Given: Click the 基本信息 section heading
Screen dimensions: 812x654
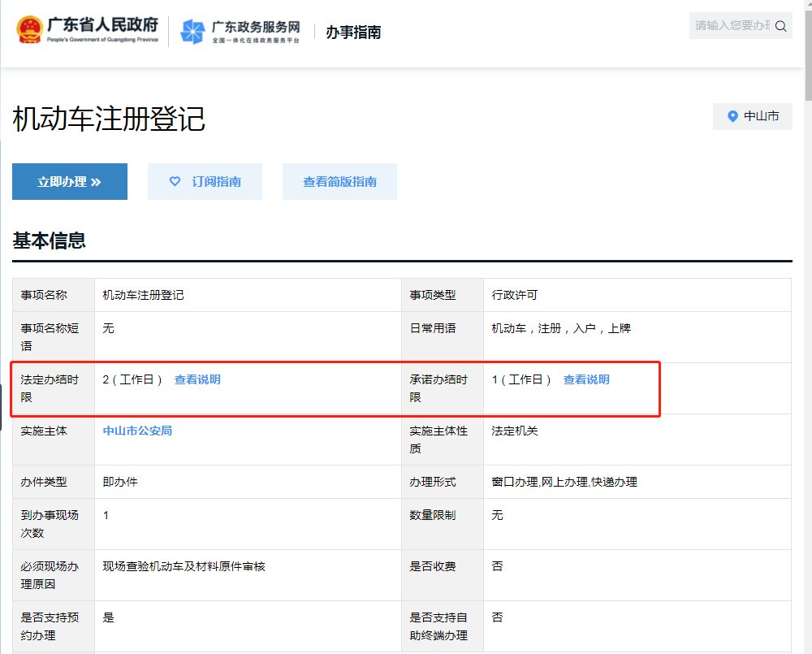Looking at the screenshot, I should (49, 240).
